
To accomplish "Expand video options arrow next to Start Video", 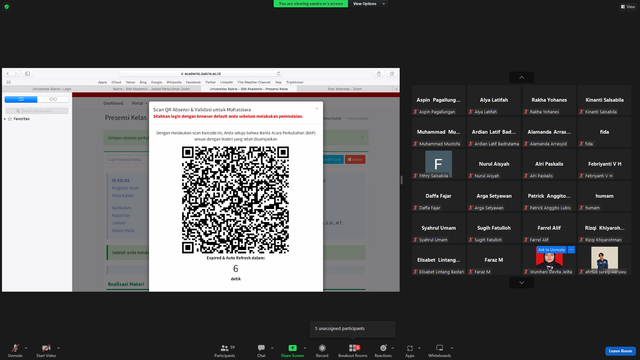I will 58,348.
